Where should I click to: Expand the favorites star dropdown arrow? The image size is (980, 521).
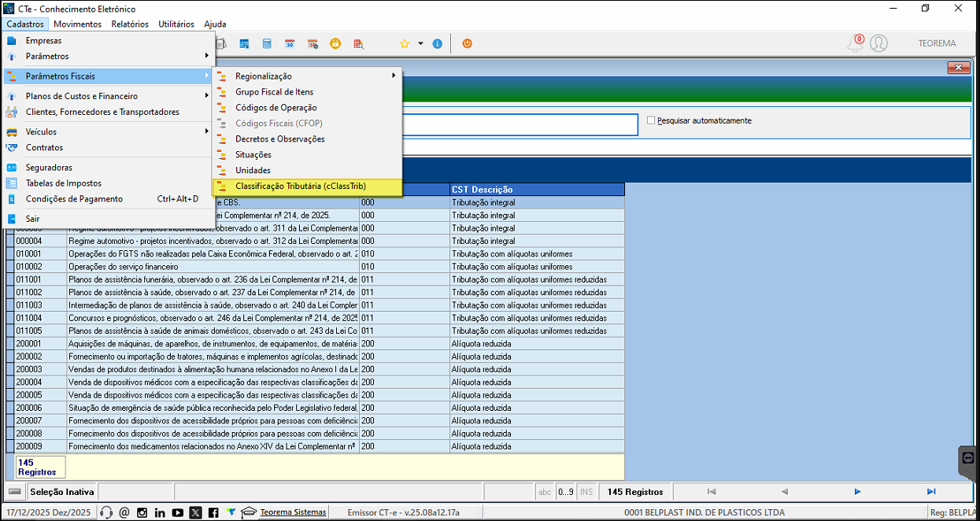[x=420, y=44]
